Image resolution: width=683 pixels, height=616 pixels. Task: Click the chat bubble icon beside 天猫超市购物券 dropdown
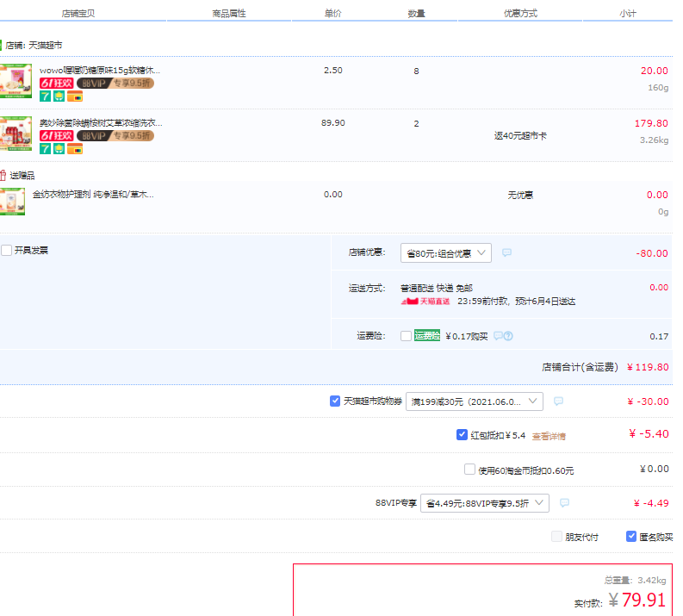[558, 401]
